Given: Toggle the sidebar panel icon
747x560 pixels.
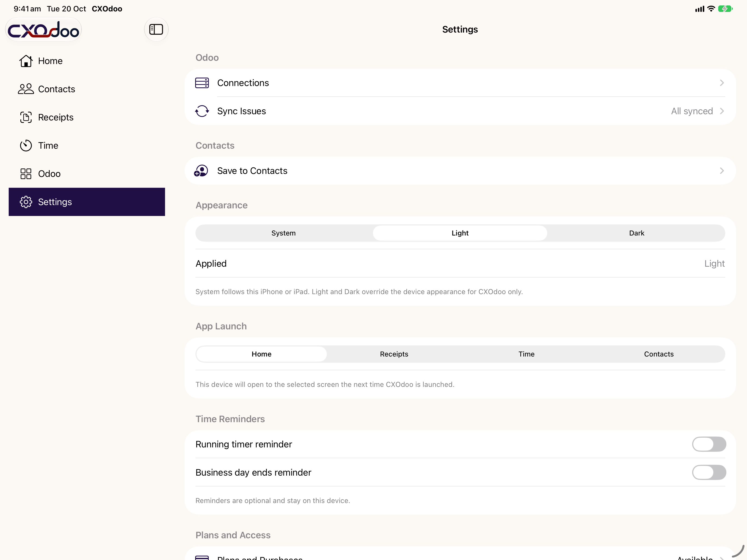Looking at the screenshot, I should point(156,29).
